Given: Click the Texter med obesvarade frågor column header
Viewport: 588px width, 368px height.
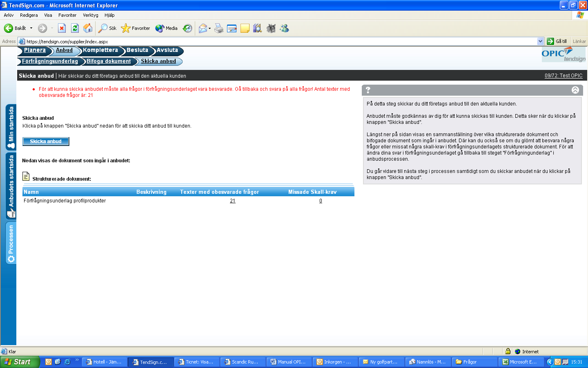Looking at the screenshot, I should 219,192.
